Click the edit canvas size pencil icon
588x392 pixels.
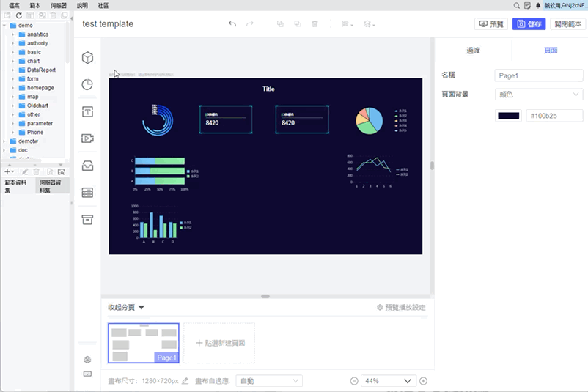(x=185, y=381)
